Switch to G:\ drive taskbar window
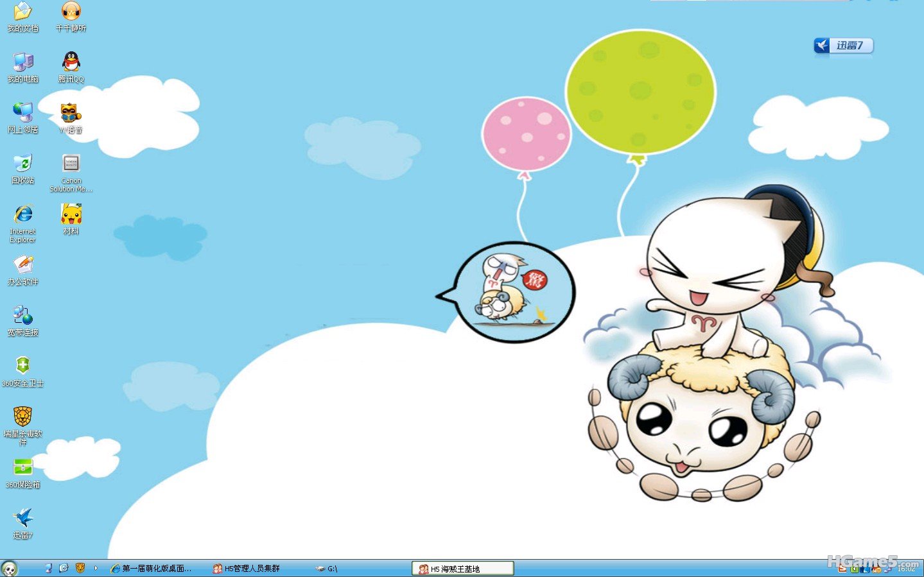The image size is (924, 577). (x=327, y=569)
